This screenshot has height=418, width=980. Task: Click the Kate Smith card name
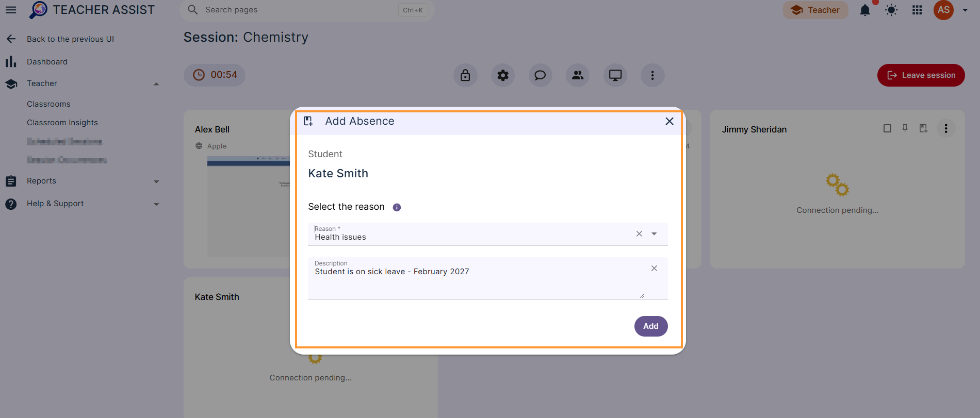217,297
